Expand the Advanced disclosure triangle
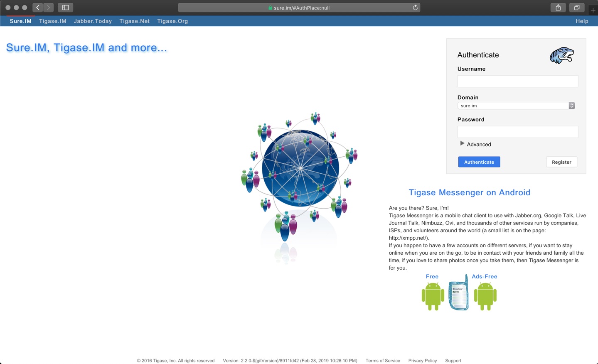 pos(462,143)
